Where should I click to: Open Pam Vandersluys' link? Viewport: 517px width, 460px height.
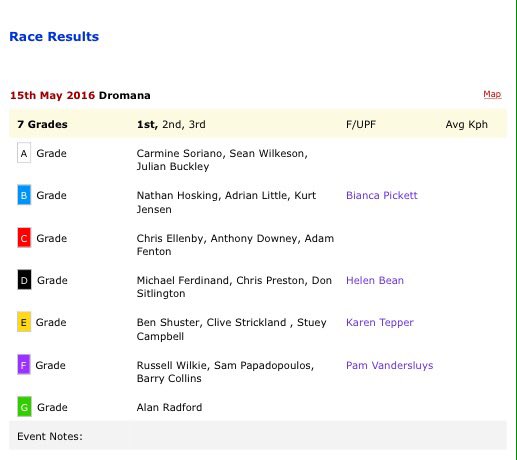pos(390,366)
